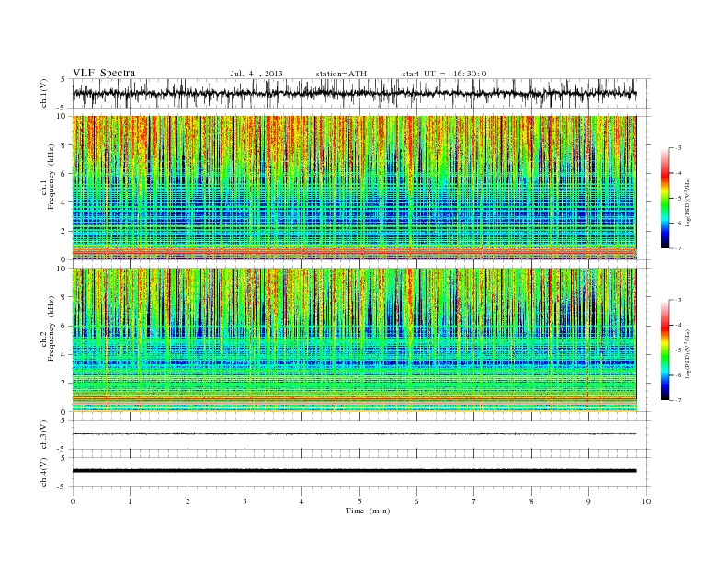
Task: Click the time axis tick label '4'
Action: click(301, 501)
